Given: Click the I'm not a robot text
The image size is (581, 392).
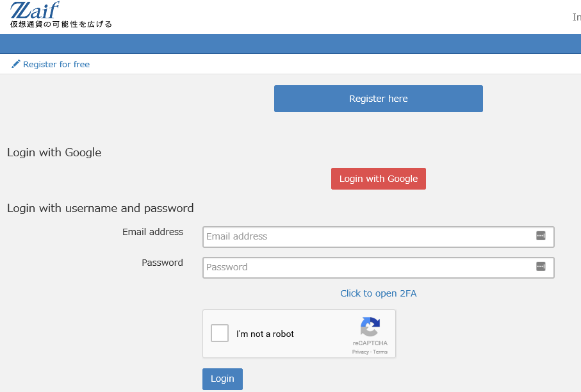Looking at the screenshot, I should (x=265, y=334).
